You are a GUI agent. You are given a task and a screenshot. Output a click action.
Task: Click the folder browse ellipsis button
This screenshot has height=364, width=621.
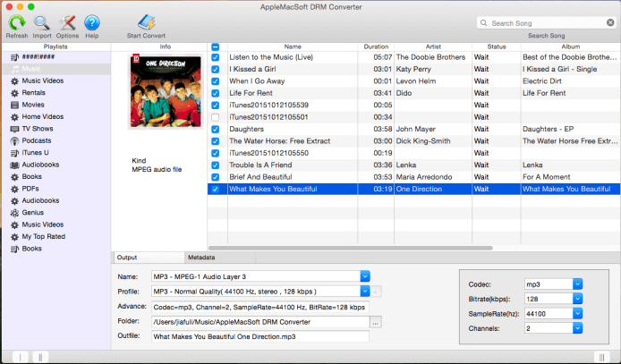tap(376, 321)
